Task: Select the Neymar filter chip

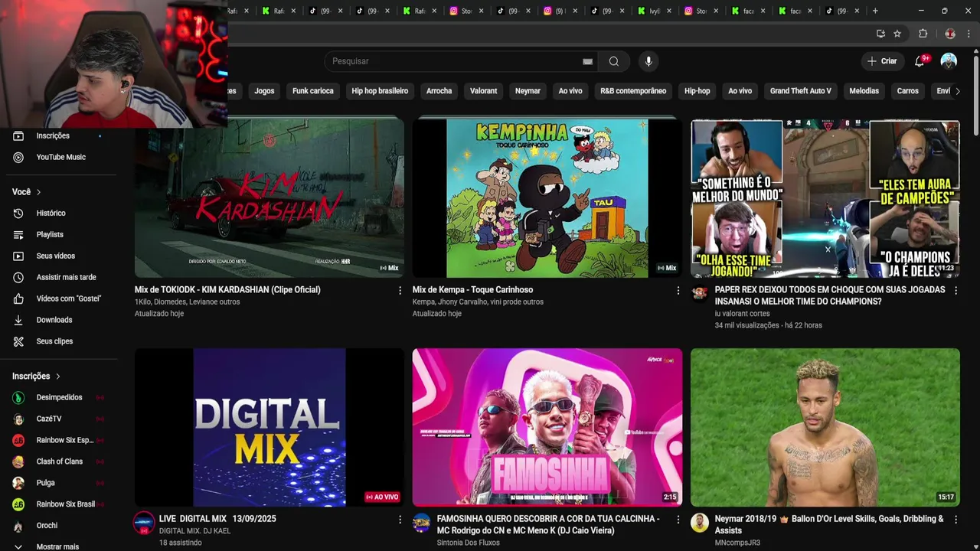Action: tap(528, 91)
